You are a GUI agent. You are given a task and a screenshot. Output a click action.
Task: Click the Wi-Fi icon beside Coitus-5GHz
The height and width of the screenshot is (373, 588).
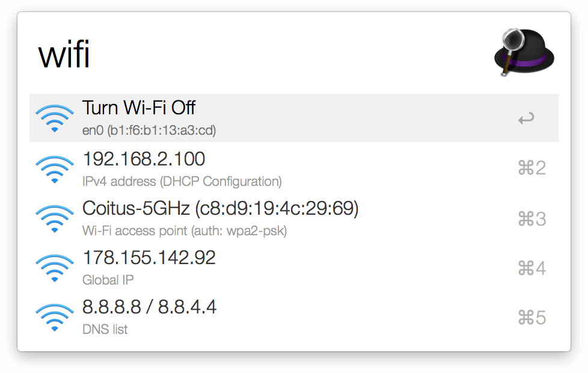(55, 218)
